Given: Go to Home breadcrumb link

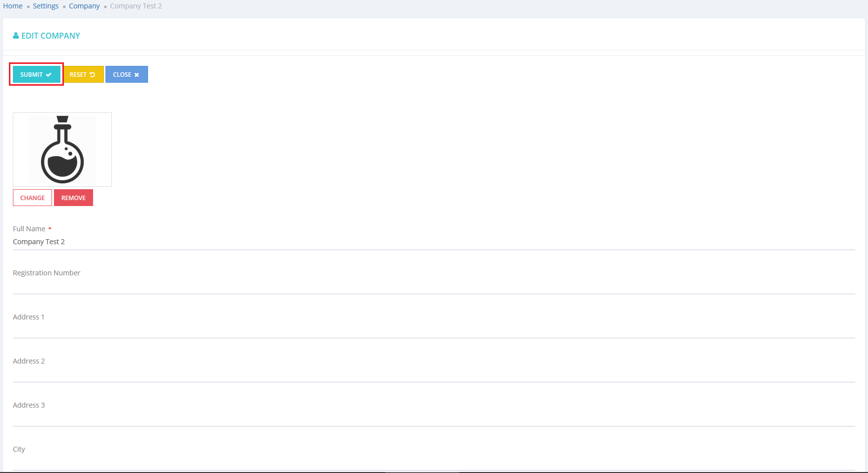Looking at the screenshot, I should coord(13,6).
